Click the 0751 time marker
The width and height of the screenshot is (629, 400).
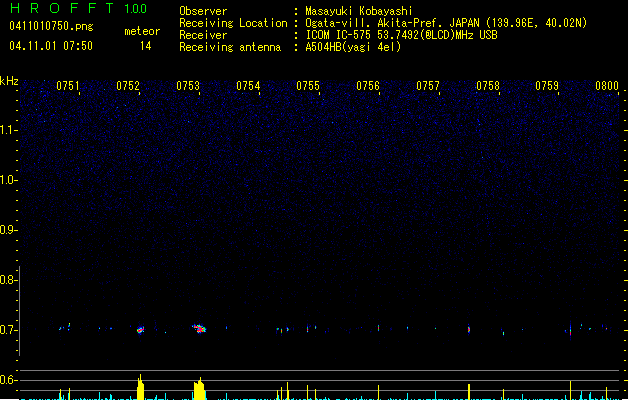68,86
